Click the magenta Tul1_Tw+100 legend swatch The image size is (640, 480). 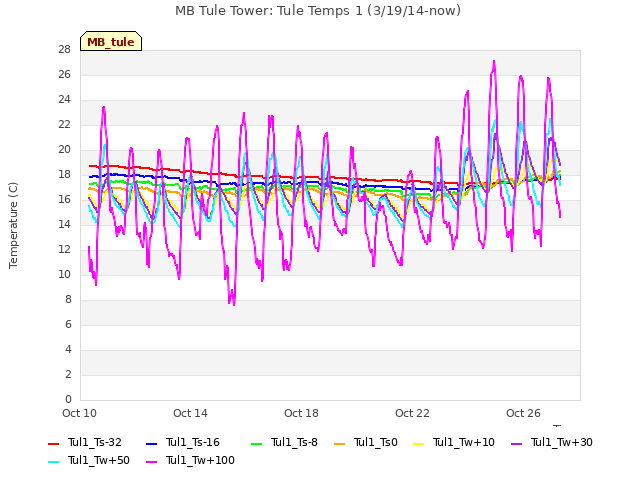151,461
